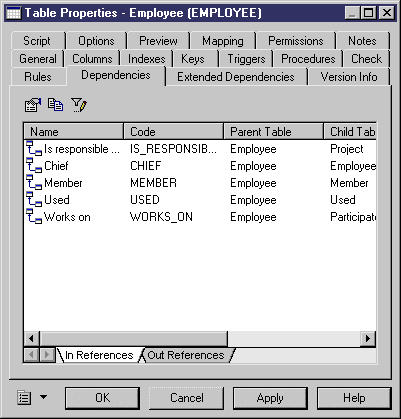The width and height of the screenshot is (401, 419).
Task: Select the 'Is responsible' reference row icon
Action: tap(34, 149)
